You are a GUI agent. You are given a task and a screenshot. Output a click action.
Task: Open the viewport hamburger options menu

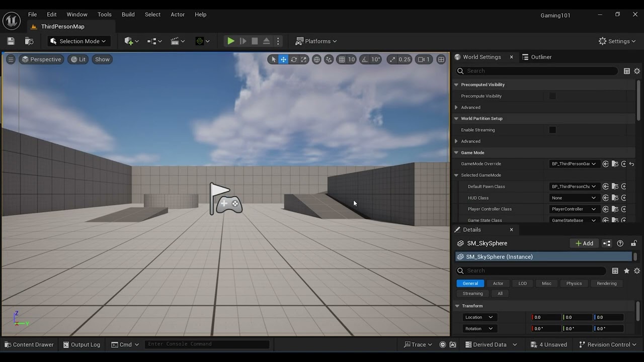click(x=11, y=59)
